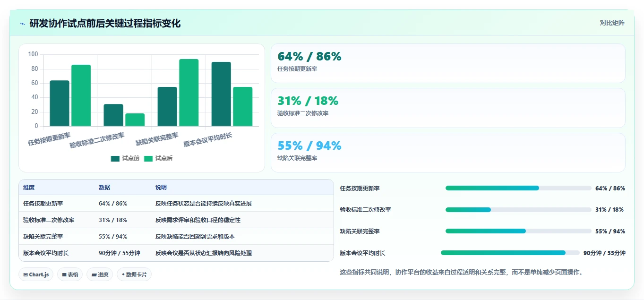Click the 维度 column header
Viewport: 644px width, 300px height.
29,188
